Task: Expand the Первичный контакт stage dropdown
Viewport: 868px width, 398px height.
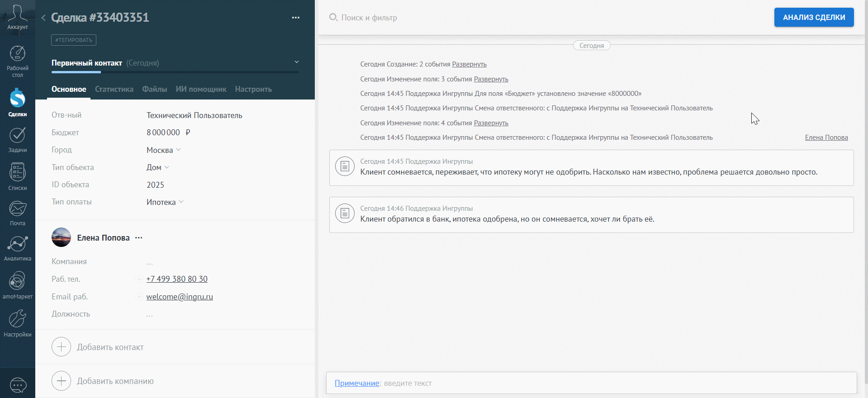Action: pos(297,62)
